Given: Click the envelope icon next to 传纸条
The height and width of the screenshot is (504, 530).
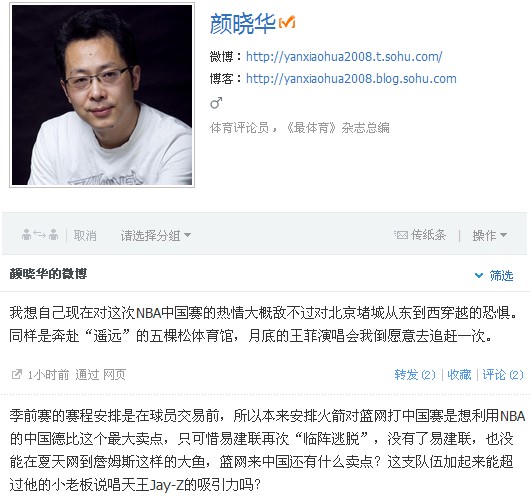Looking at the screenshot, I should [x=401, y=235].
